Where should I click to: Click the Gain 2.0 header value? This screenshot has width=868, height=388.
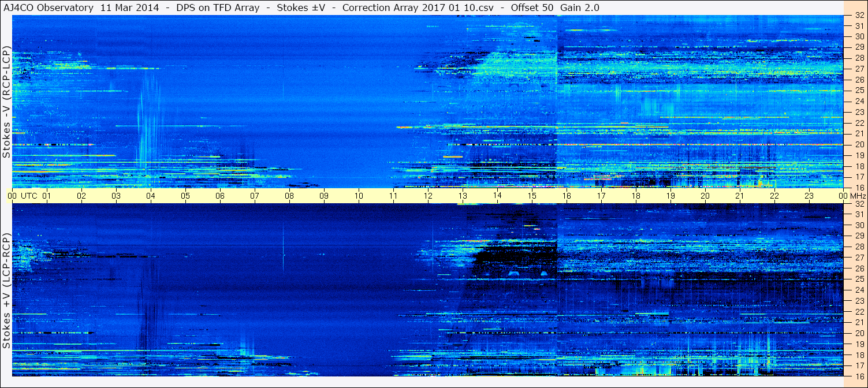[x=580, y=8]
